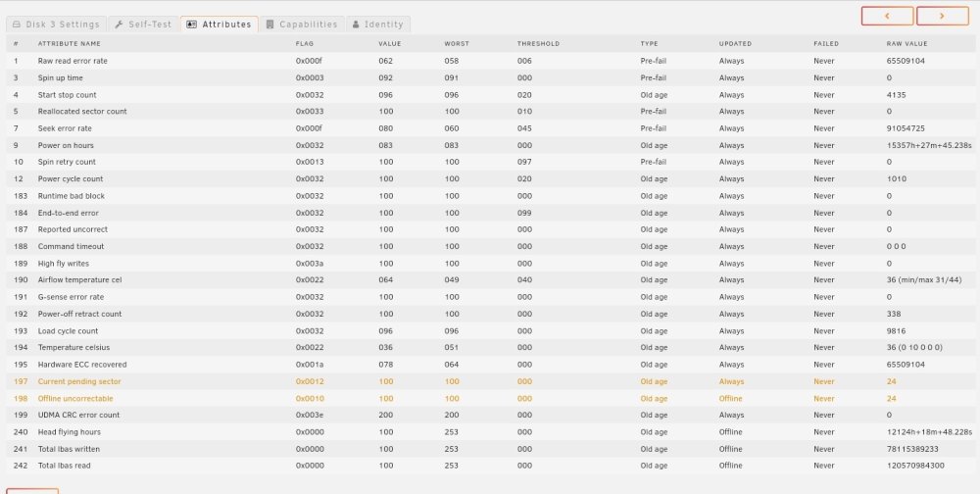This screenshot has height=494, width=980.
Task: Click raw value 338 for Power-off retract
Action: 894,314
